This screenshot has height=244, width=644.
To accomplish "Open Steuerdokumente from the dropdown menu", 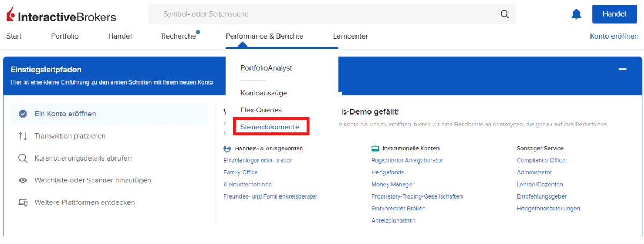I will click(269, 127).
